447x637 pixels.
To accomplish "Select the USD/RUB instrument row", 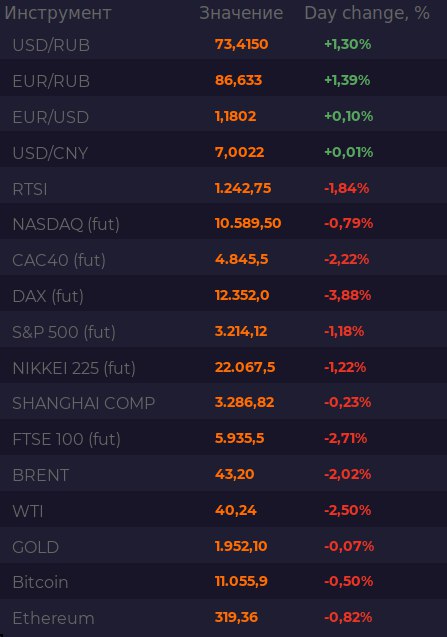I will tap(224, 44).
